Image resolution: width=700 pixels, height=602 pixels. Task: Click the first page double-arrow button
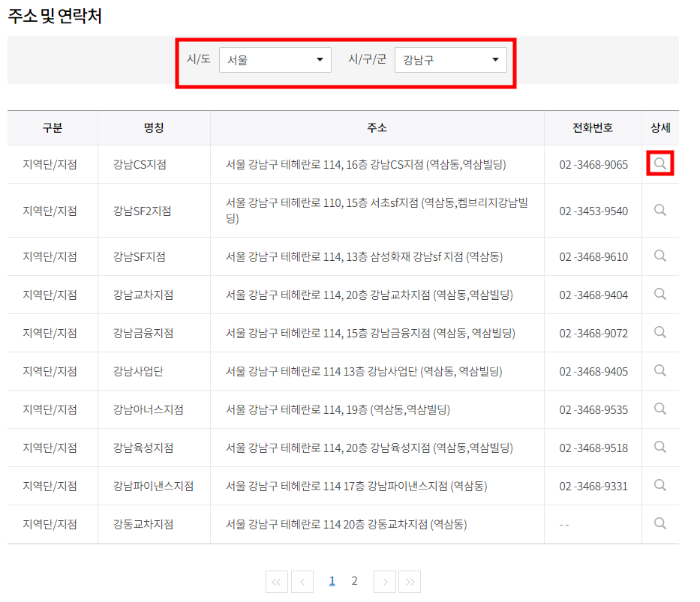pyautogui.click(x=276, y=581)
